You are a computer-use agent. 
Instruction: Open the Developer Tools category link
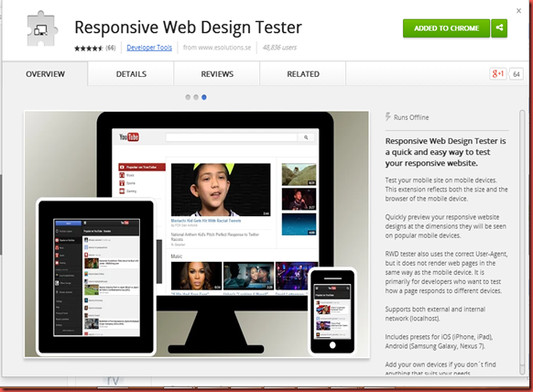tap(149, 48)
